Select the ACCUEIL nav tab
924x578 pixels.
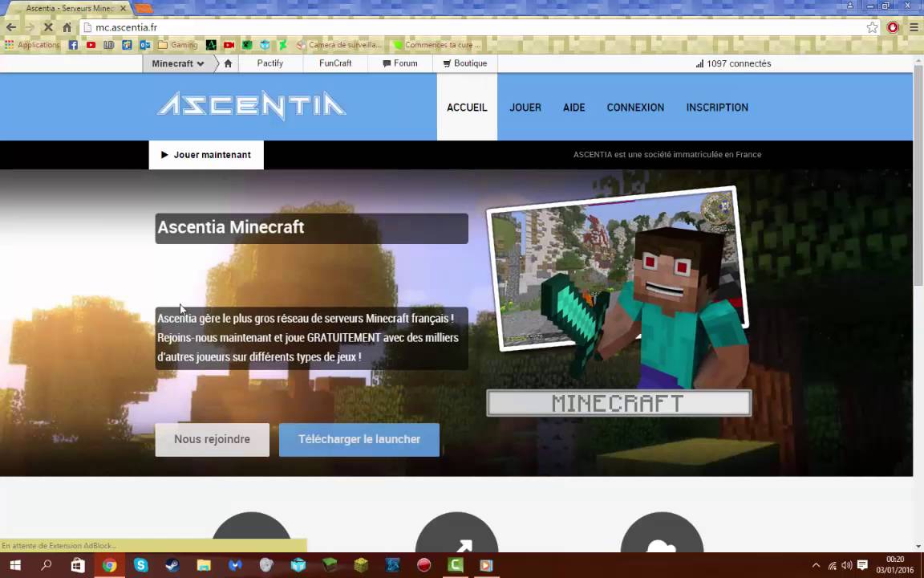click(467, 108)
